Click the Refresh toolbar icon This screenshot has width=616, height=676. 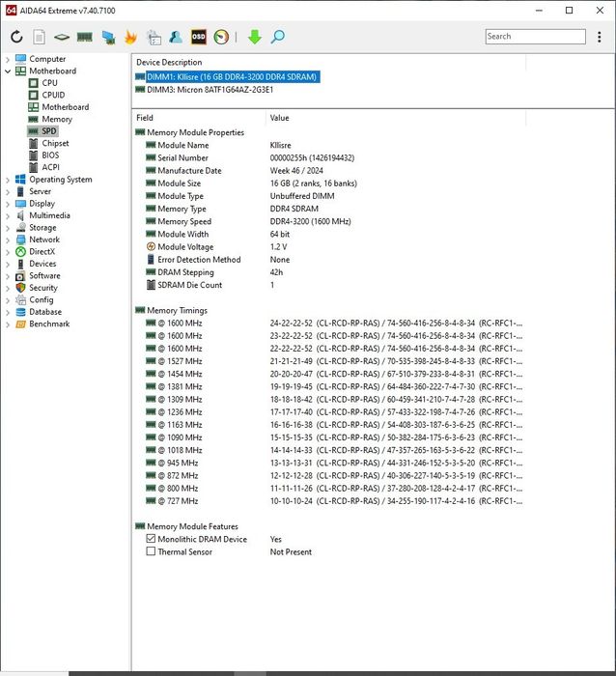tap(16, 37)
